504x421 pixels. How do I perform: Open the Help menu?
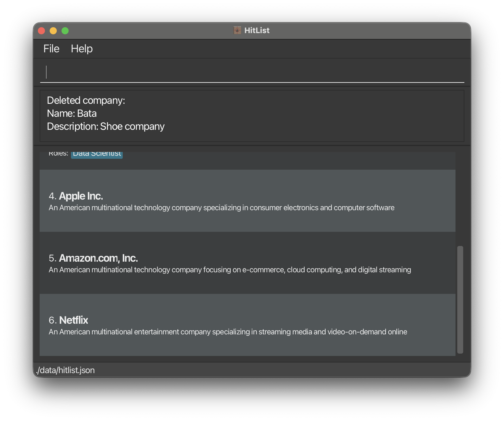82,49
